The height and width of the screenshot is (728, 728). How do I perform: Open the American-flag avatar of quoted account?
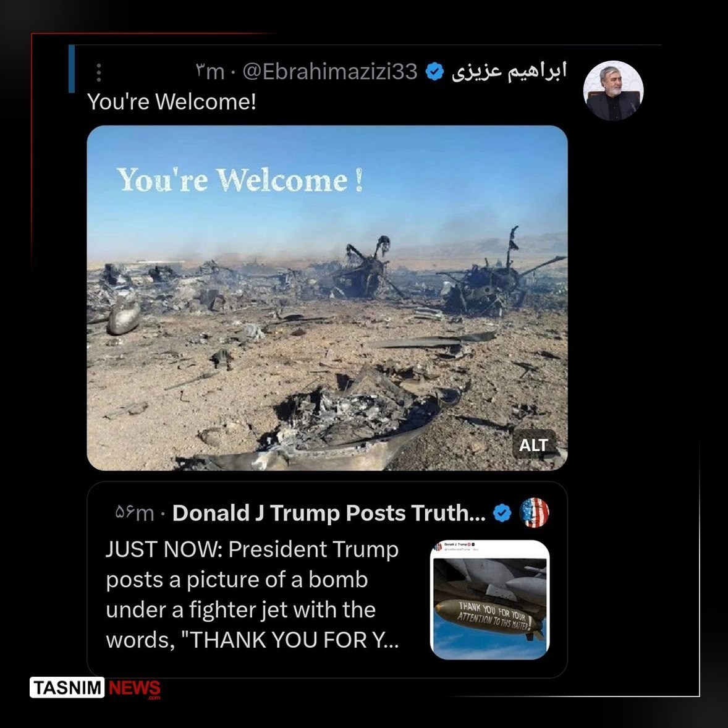click(x=534, y=512)
